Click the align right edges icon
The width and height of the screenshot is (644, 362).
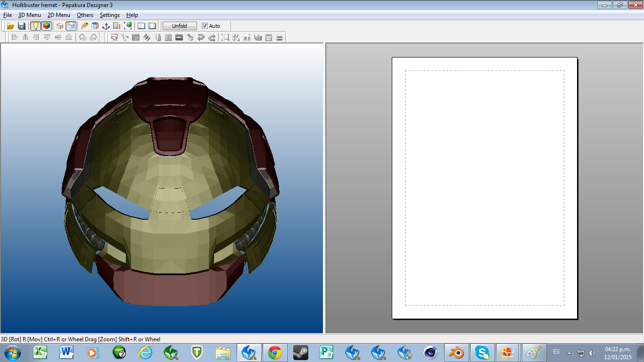[x=36, y=37]
